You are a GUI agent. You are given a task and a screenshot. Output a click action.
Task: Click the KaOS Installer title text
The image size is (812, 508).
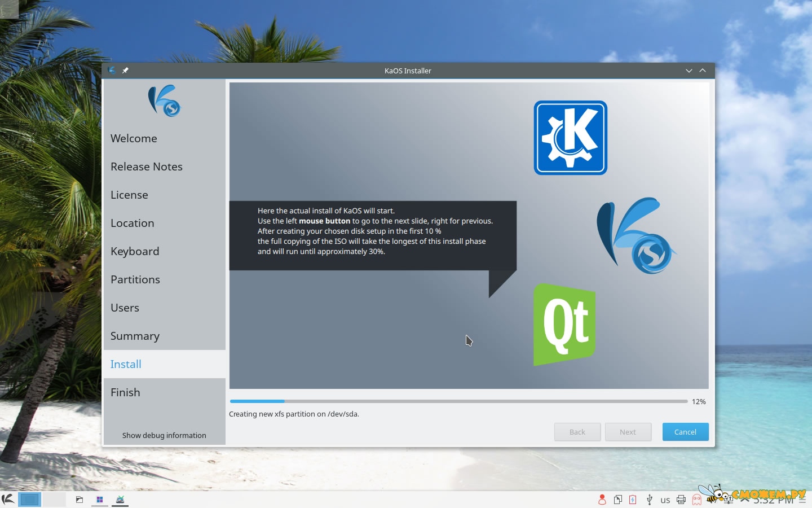pos(408,71)
